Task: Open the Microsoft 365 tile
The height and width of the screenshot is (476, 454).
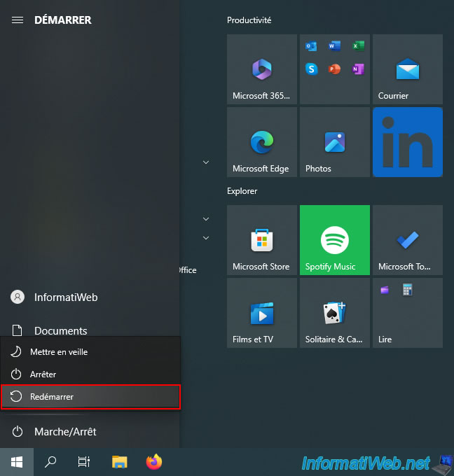Action: (x=261, y=69)
